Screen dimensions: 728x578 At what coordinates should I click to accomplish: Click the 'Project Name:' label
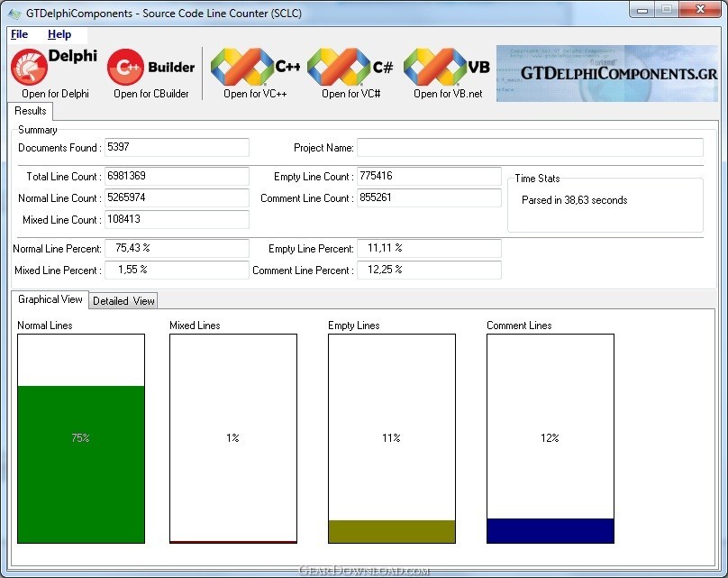(323, 148)
